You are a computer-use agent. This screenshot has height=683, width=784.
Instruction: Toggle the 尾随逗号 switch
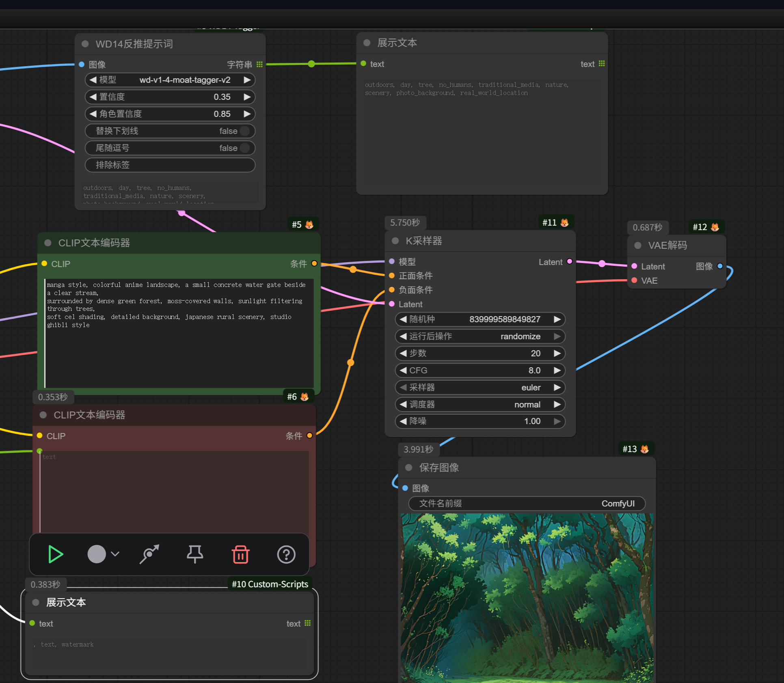click(x=244, y=148)
